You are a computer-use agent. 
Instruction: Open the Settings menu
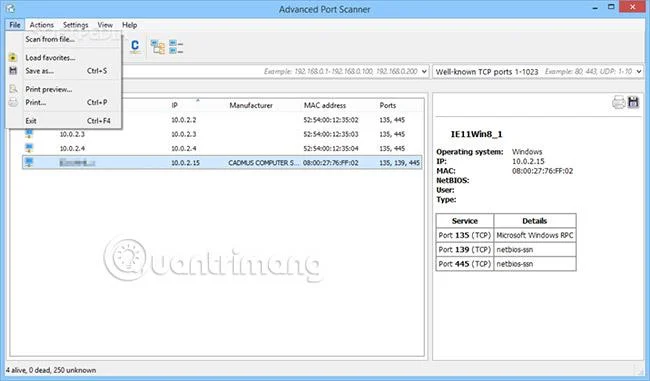pyautogui.click(x=75, y=25)
